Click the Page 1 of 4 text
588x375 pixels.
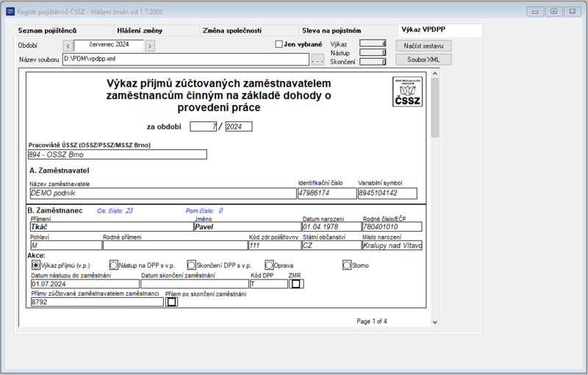pos(372,321)
